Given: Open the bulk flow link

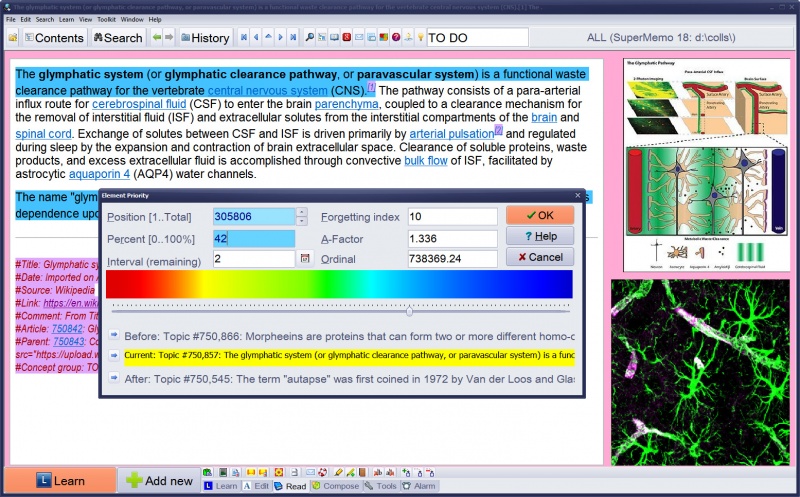Looking at the screenshot, I should (426, 161).
